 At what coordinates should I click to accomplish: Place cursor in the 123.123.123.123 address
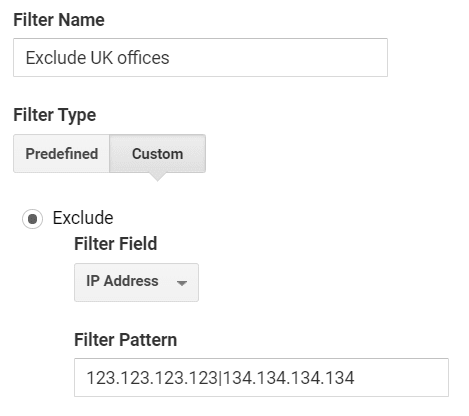click(152, 378)
